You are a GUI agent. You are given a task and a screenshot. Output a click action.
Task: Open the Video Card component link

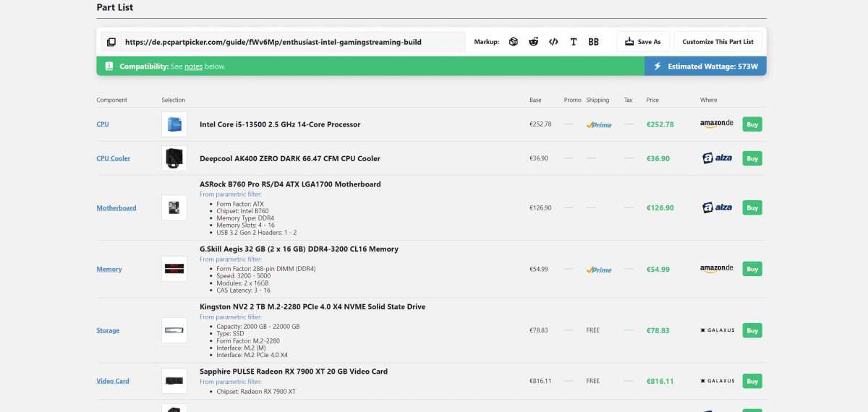[x=113, y=381]
